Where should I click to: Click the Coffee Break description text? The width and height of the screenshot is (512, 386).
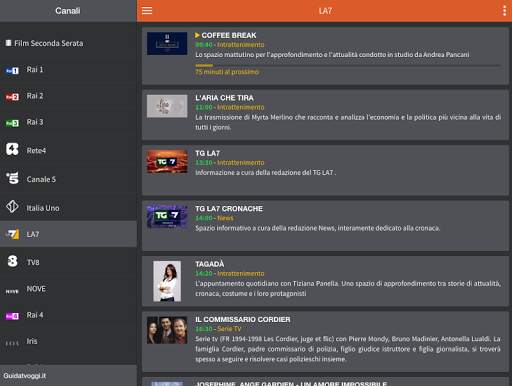pos(332,55)
